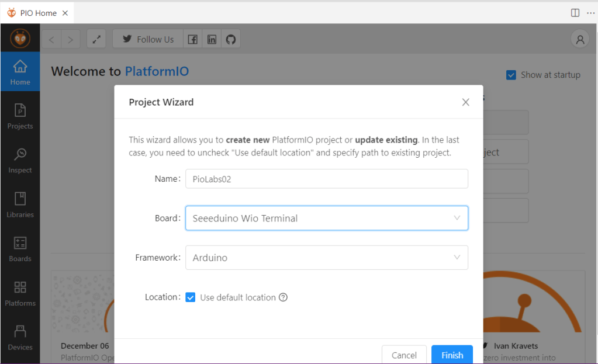The width and height of the screenshot is (598, 364).
Task: Click the Follow Us Twitter button
Action: pyautogui.click(x=148, y=40)
